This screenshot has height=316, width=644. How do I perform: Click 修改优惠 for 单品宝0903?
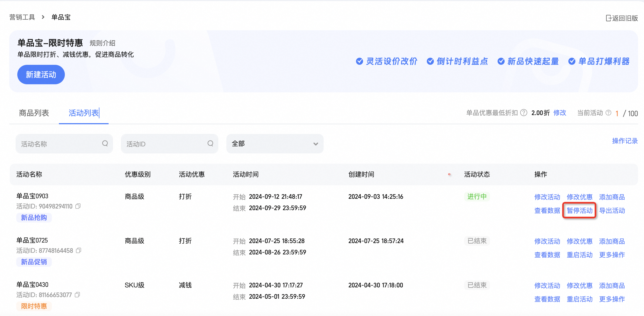(x=580, y=197)
